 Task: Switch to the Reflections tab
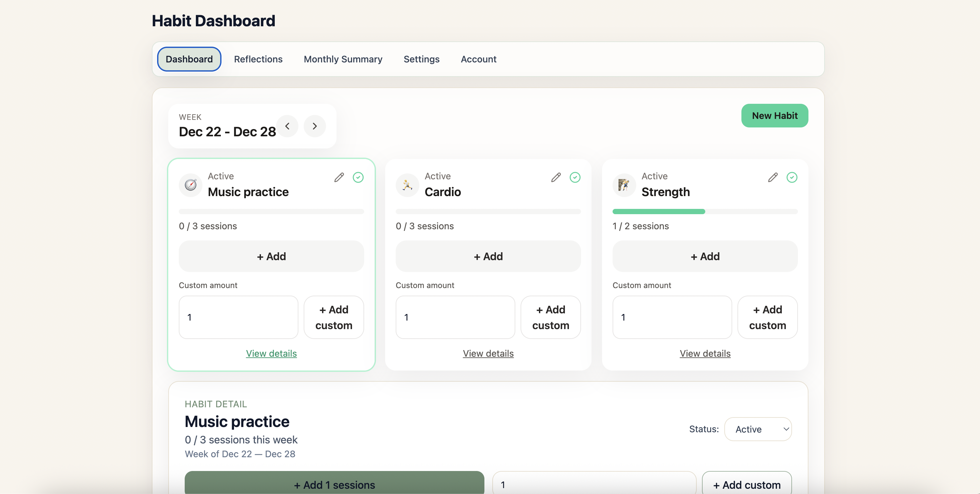tap(258, 59)
